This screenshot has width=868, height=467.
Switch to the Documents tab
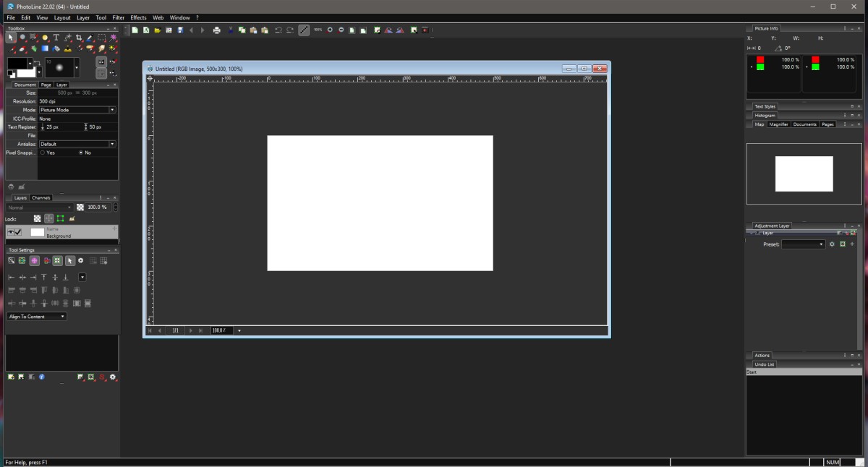804,124
